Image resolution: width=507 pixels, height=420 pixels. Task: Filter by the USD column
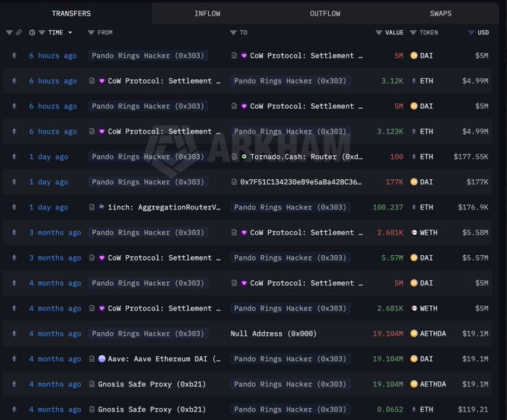pyautogui.click(x=471, y=32)
